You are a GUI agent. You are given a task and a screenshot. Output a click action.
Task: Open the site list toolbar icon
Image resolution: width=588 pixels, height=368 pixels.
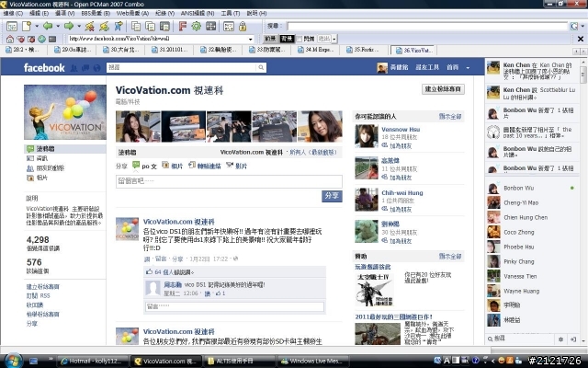12,27
